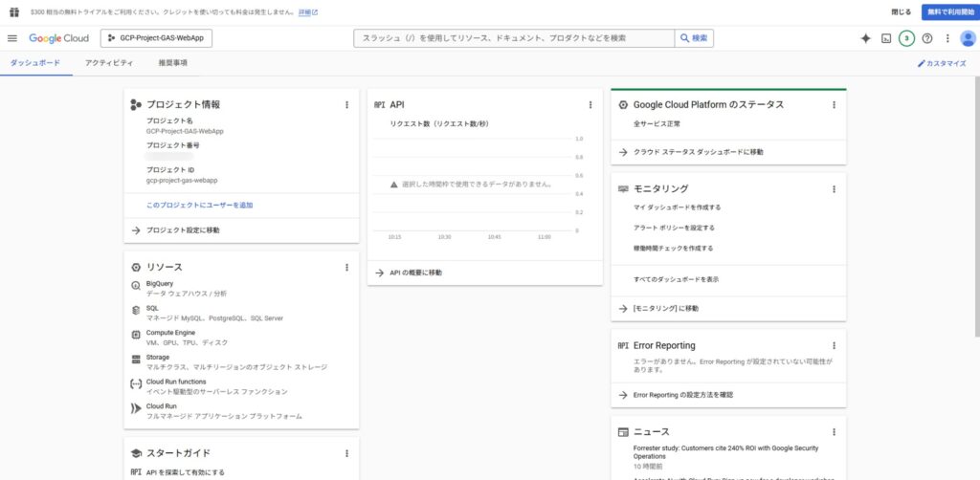
Task: Click API を探索して有効にする
Action: tap(185, 472)
